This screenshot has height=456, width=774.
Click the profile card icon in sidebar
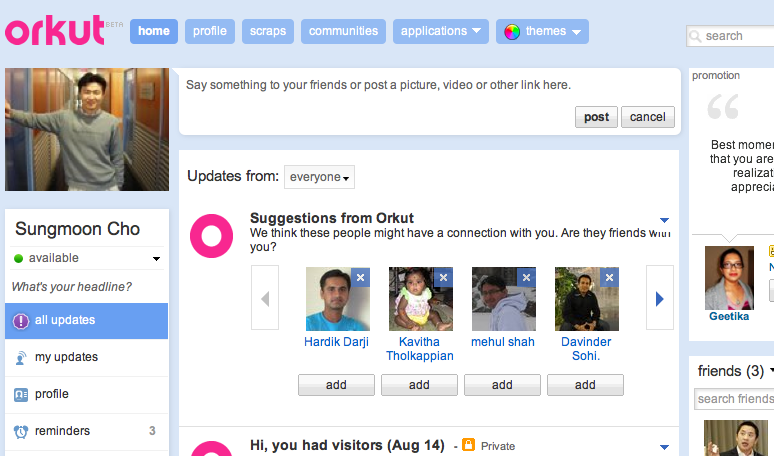21,395
